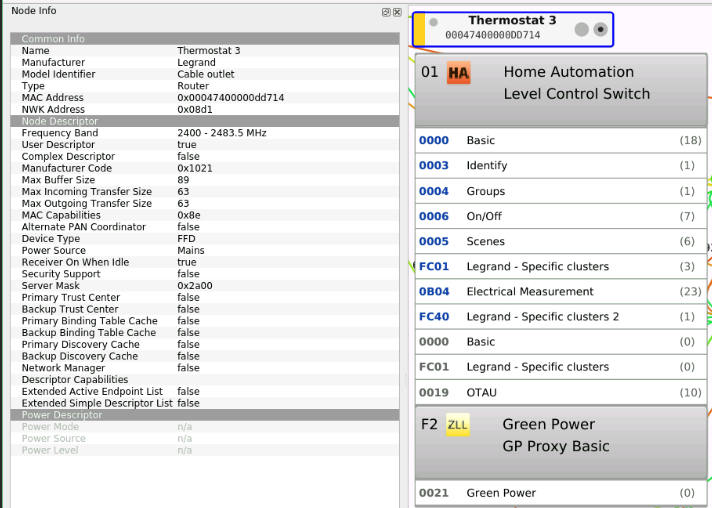Click Device Type value FFD
The height and width of the screenshot is (508, 712).
(x=186, y=239)
